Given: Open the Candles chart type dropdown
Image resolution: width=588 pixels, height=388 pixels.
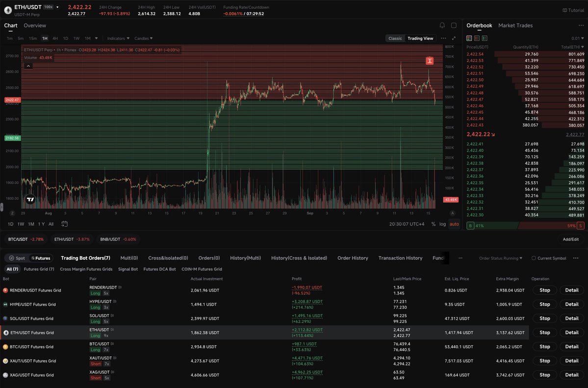Looking at the screenshot, I should 143,38.
